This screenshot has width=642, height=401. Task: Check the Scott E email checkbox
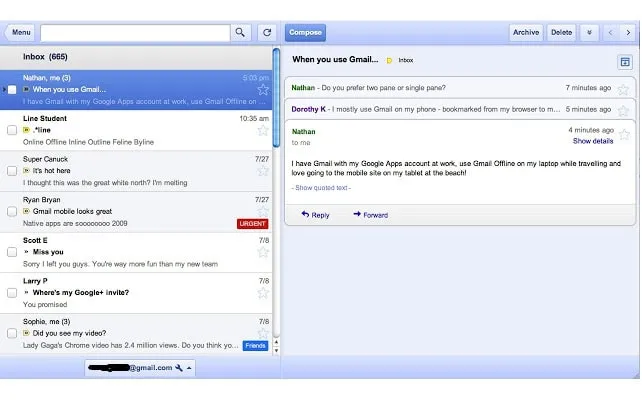tap(12, 252)
